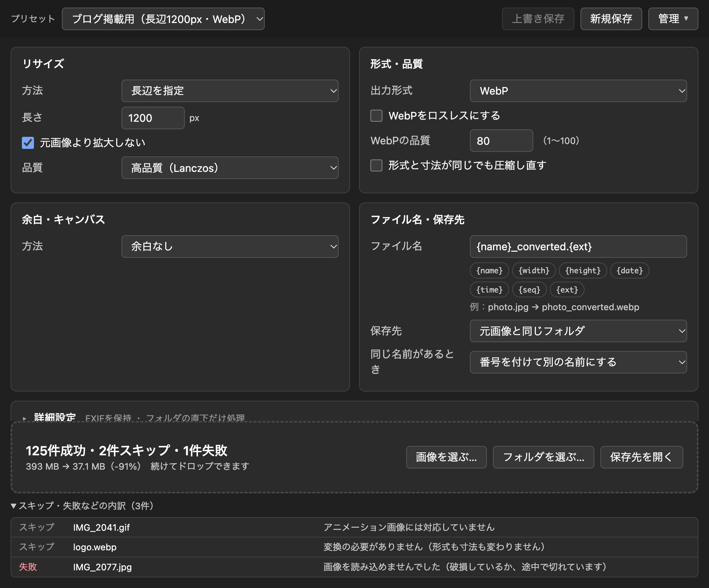Insert the {ext} token chip
This screenshot has height=588, width=709.
[567, 290]
